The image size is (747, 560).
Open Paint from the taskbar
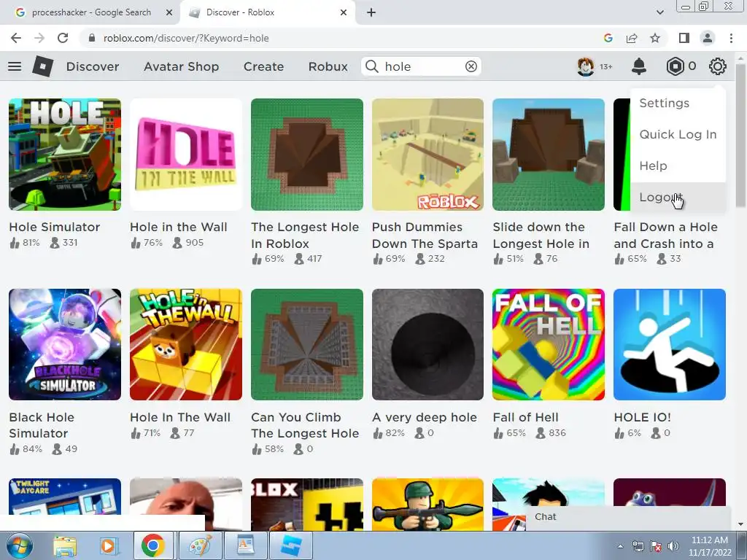(x=200, y=546)
